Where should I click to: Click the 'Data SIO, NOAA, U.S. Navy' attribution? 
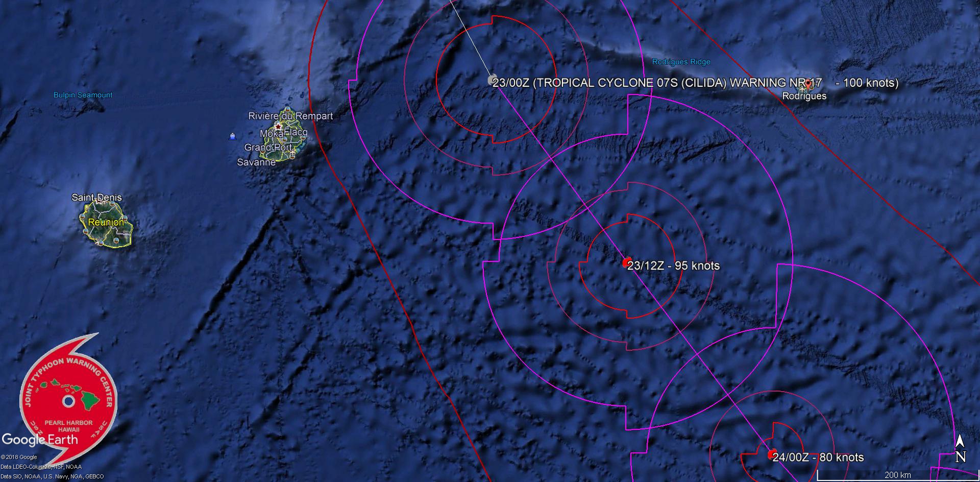(x=52, y=476)
